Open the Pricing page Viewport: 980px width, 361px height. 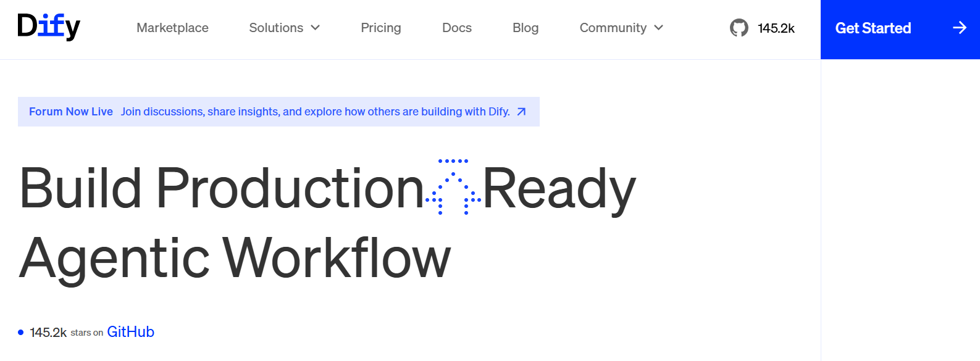(381, 28)
